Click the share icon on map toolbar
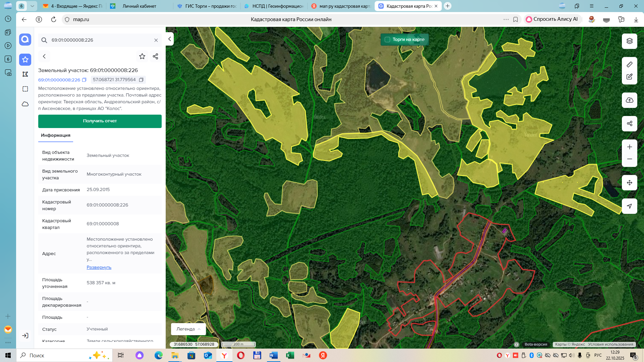 pos(629,123)
